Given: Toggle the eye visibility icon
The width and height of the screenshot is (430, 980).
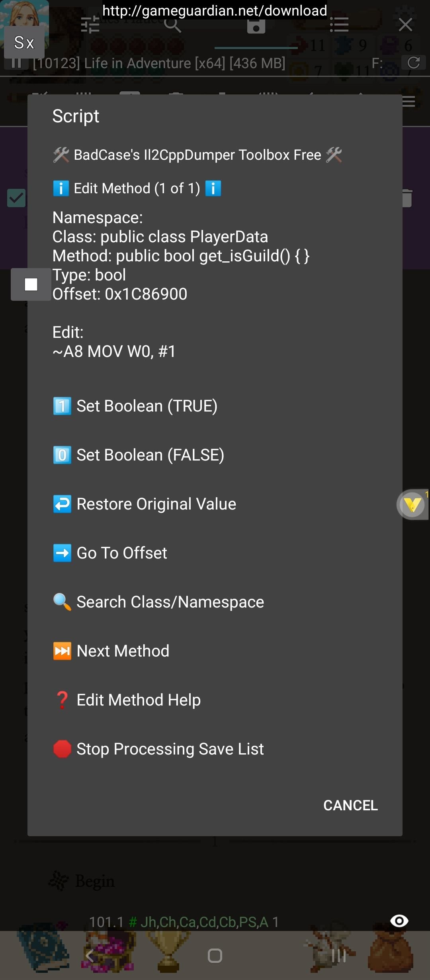Looking at the screenshot, I should (399, 921).
